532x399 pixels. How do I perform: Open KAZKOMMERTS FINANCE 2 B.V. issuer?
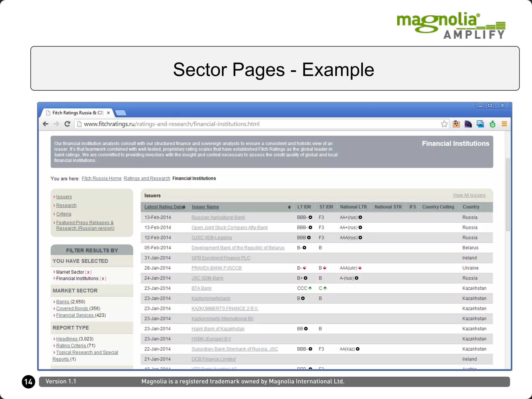click(x=225, y=309)
